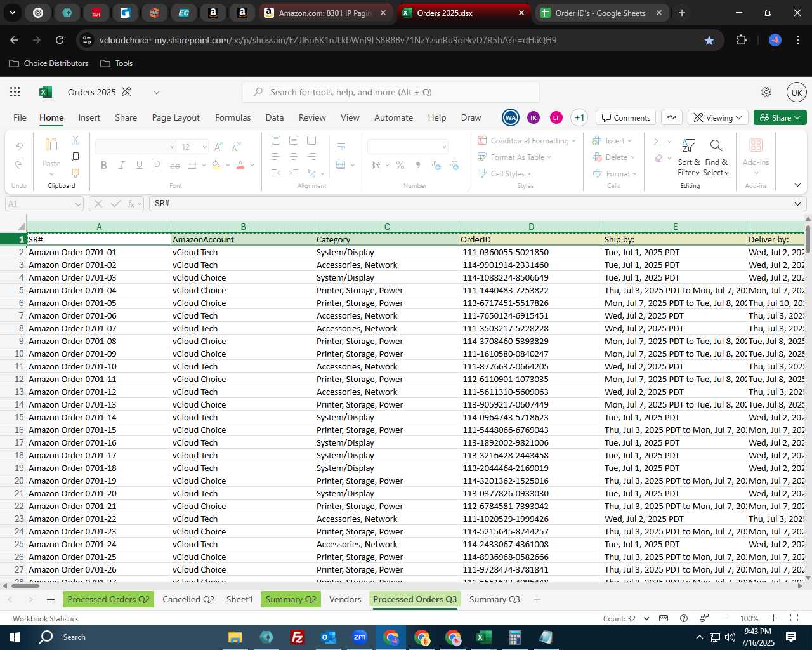Viewport: 812px width, 650px height.
Task: Open the settings gear icon
Action: coord(766,92)
